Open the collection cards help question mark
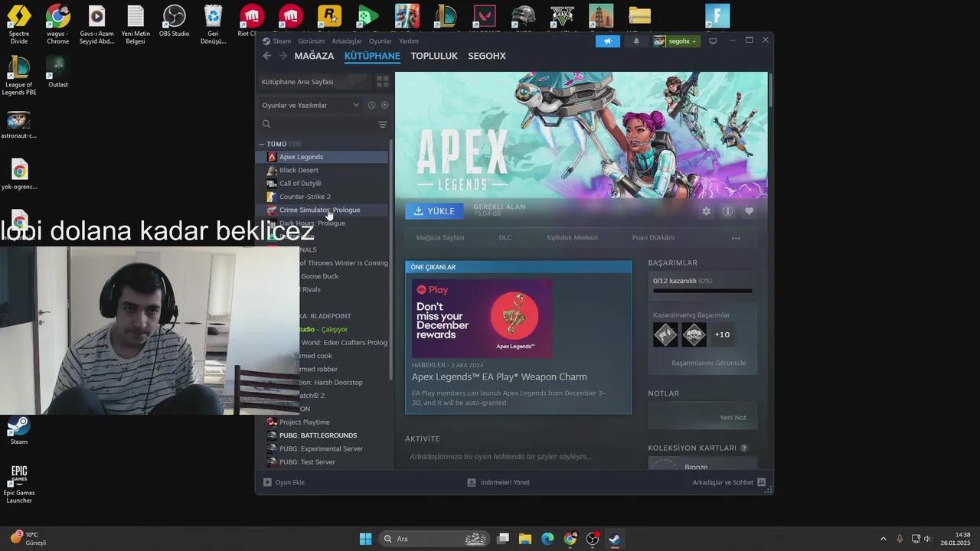Image resolution: width=980 pixels, height=551 pixels. [743, 448]
